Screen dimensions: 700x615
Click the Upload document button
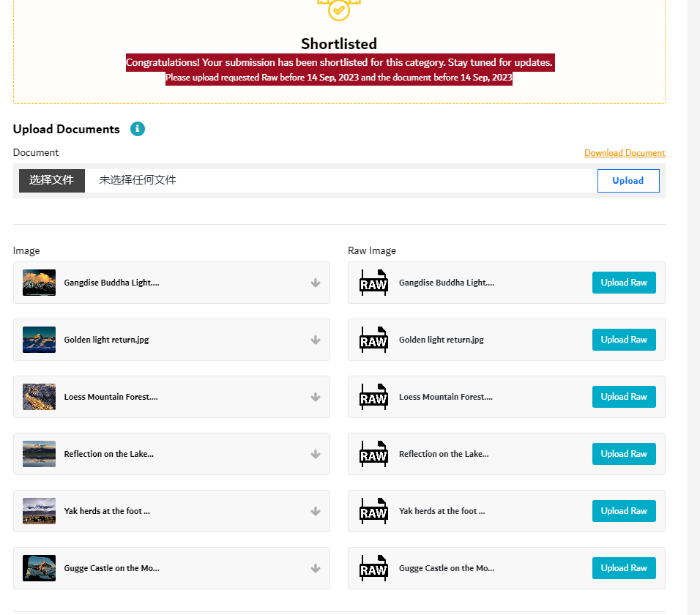[628, 181]
